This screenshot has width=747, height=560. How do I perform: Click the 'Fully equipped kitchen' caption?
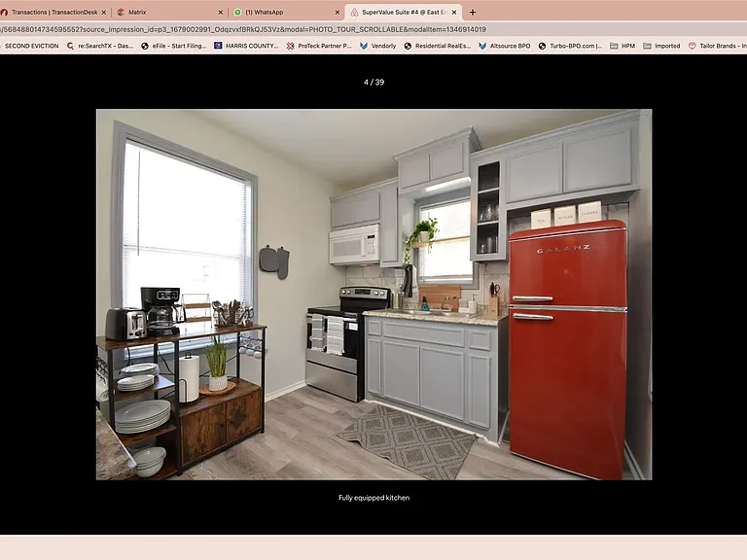(373, 498)
